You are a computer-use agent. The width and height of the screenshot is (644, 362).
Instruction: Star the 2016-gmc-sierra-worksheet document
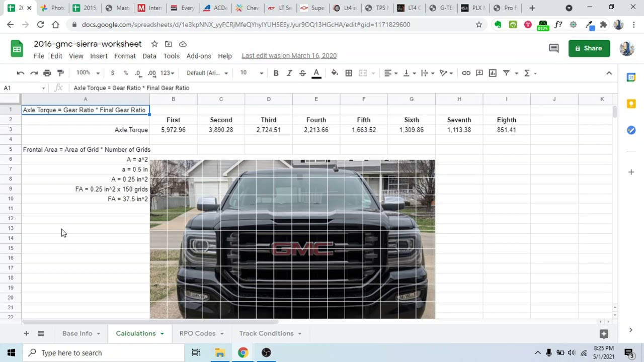point(154,44)
